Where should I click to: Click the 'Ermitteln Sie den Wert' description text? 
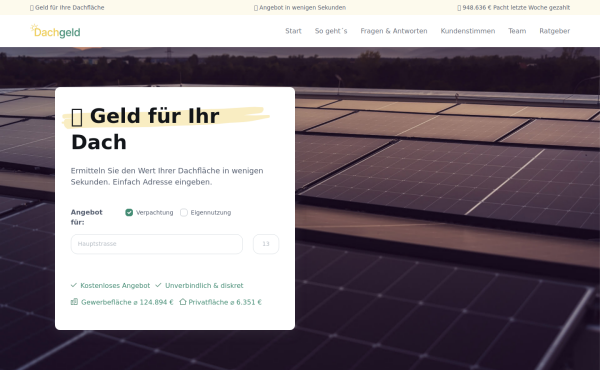(x=167, y=176)
